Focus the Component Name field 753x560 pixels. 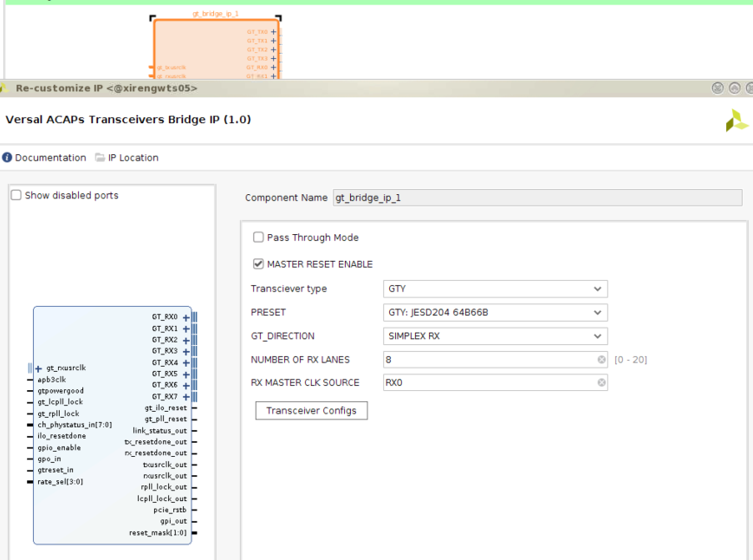pyautogui.click(x=537, y=198)
